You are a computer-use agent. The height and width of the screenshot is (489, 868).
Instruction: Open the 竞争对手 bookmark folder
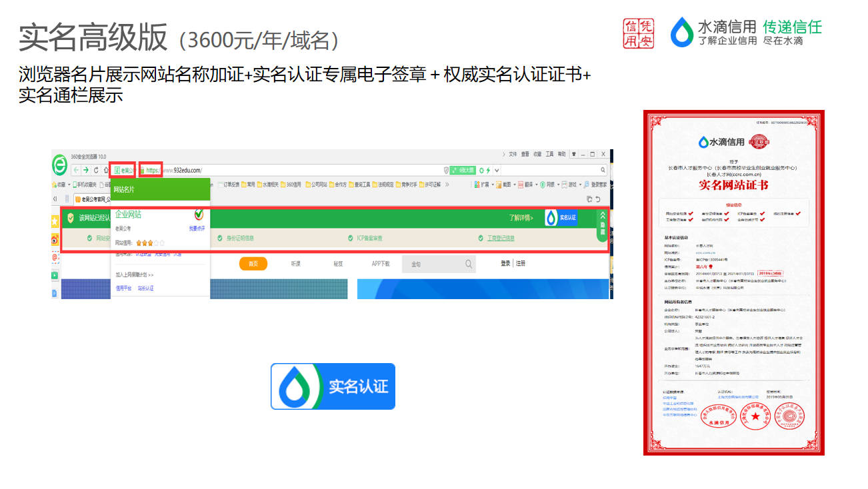point(407,184)
